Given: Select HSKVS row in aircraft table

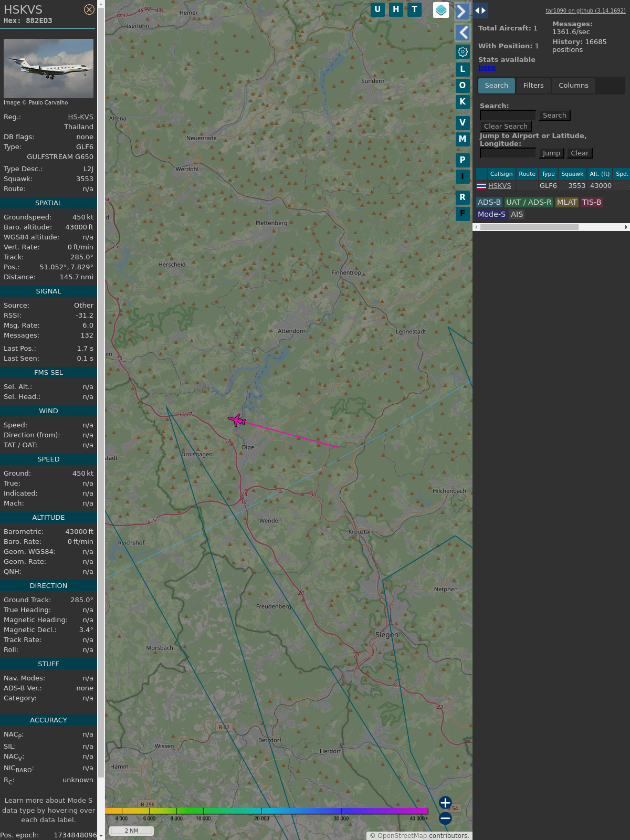Looking at the screenshot, I should tap(553, 186).
